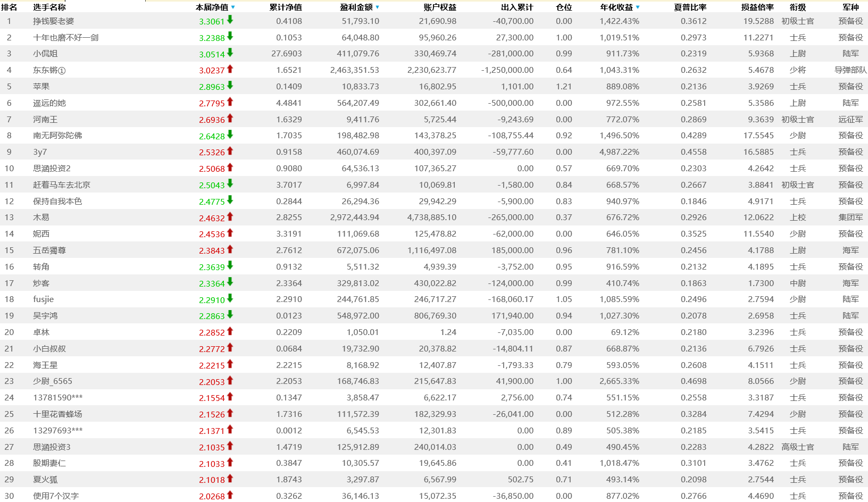Click profit amount 2,972,443.94 for 木易
Image resolution: width=868 pixels, height=502 pixels.
pos(355,217)
